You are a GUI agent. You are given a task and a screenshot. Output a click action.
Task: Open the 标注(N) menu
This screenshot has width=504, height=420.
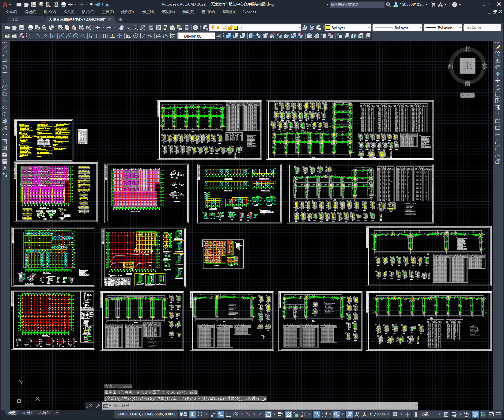click(147, 12)
